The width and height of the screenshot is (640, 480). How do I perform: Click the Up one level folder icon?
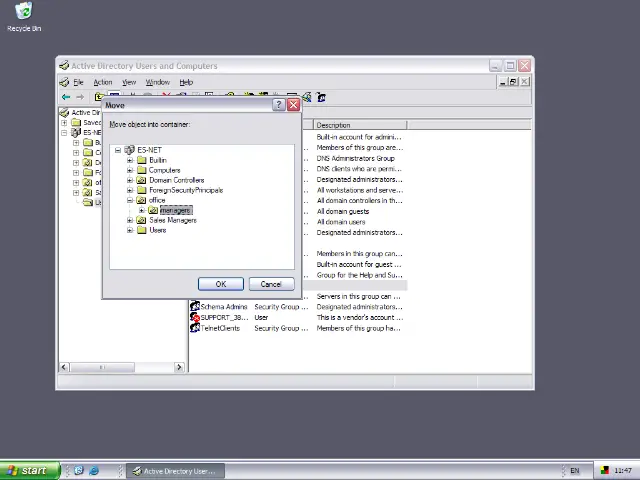click(x=98, y=97)
